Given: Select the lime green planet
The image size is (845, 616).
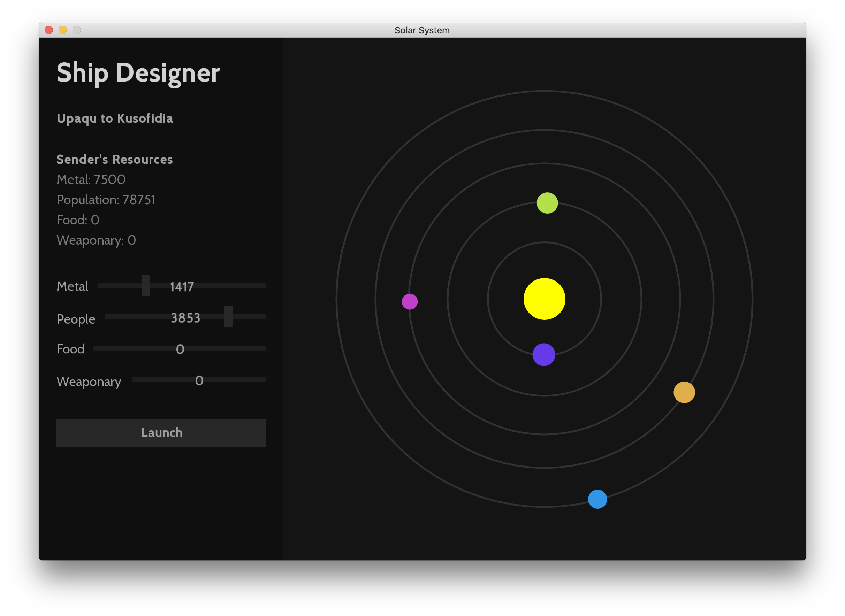Looking at the screenshot, I should coord(547,203).
